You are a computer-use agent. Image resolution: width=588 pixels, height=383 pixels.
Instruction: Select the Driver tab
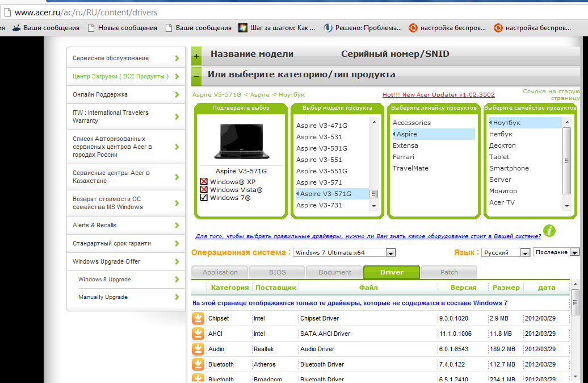[392, 272]
